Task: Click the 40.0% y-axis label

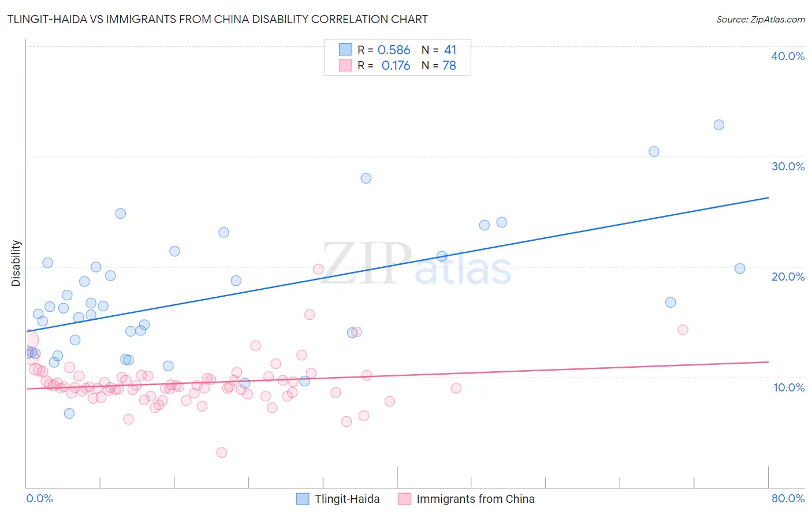Action: point(788,56)
